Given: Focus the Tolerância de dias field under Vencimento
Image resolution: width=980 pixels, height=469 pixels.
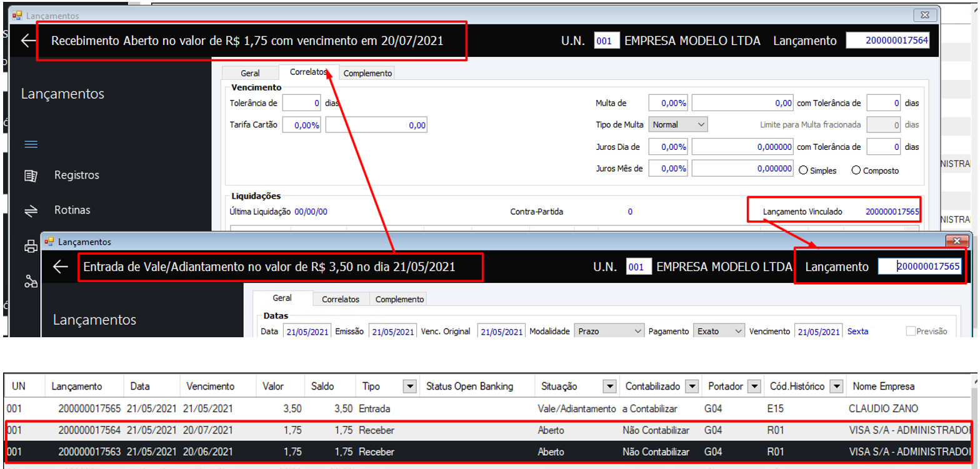Looking at the screenshot, I should pyautogui.click(x=302, y=103).
